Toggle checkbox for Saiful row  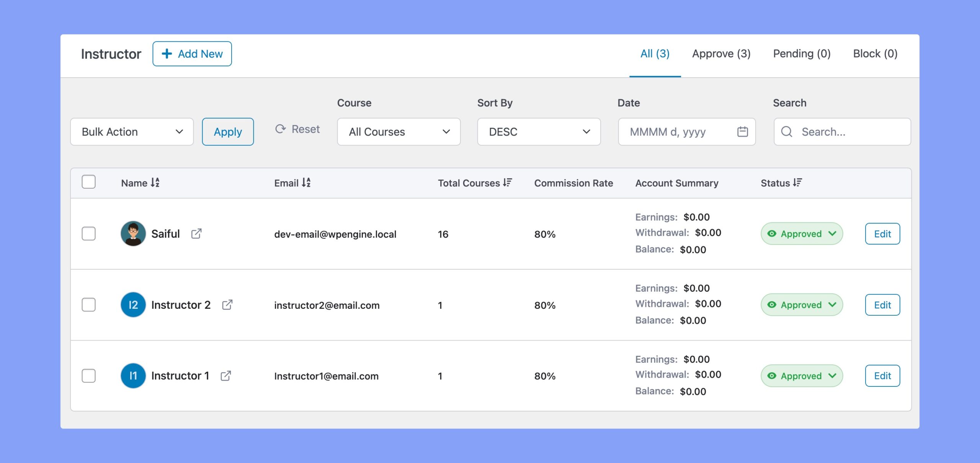pos(88,233)
